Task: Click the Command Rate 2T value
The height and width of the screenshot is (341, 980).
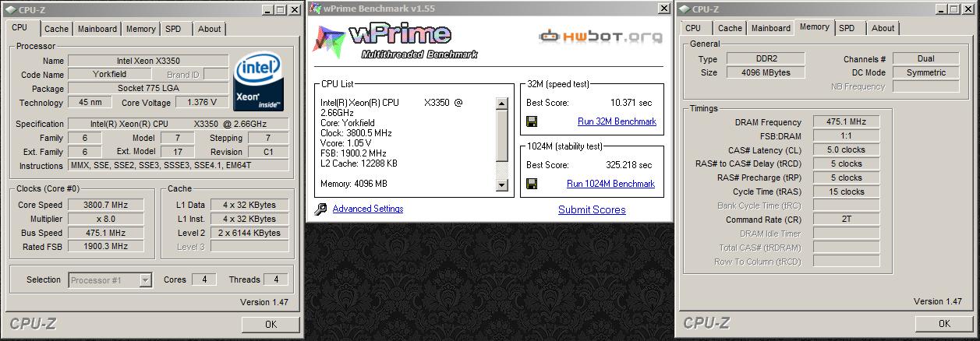Action: (847, 220)
